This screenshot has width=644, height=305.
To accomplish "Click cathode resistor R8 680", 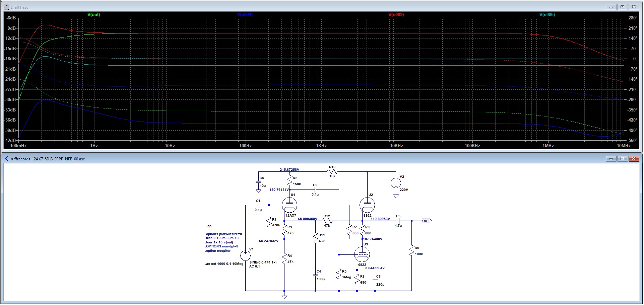I will point(357,279).
